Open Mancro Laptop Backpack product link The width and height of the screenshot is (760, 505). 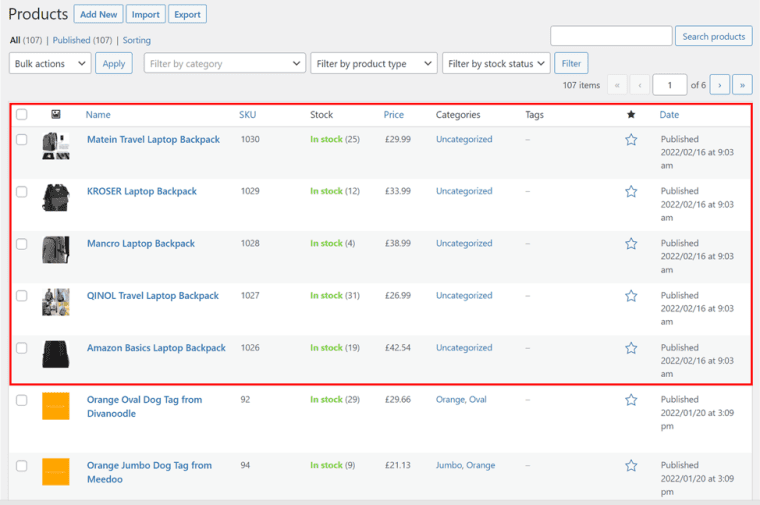141,243
